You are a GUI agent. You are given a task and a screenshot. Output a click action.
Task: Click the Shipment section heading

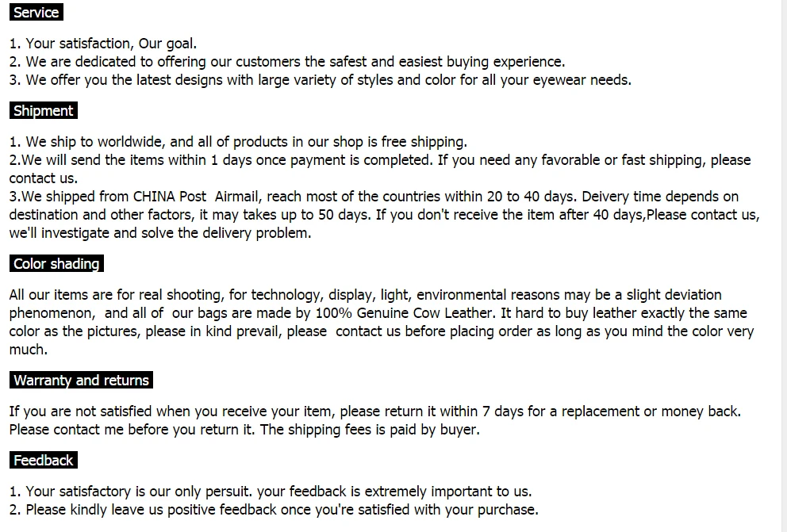(43, 110)
